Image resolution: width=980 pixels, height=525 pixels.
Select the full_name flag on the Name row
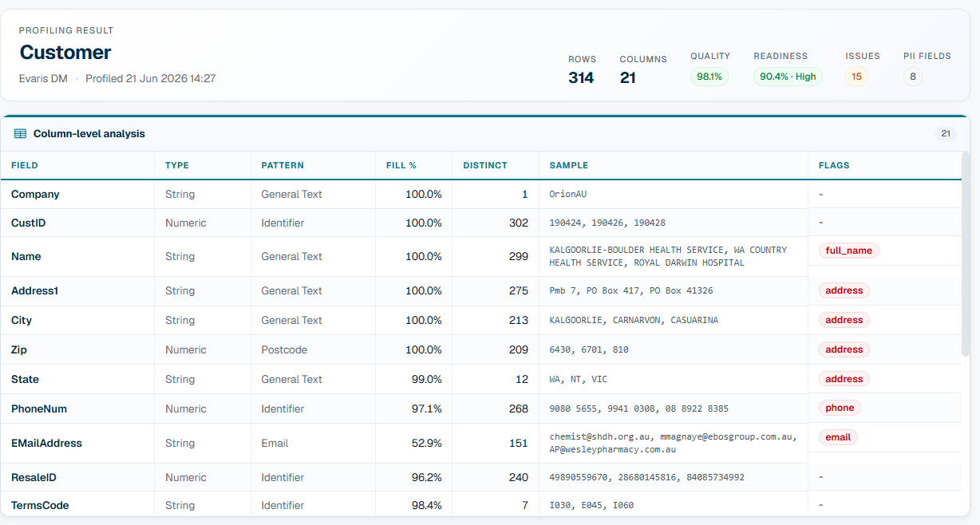848,251
